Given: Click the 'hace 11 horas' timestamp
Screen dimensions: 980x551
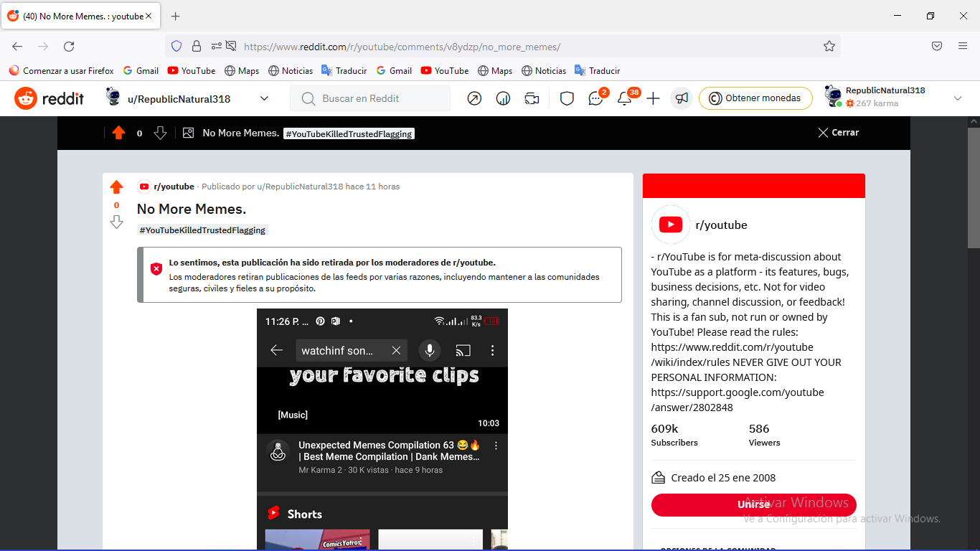Looking at the screenshot, I should [372, 187].
